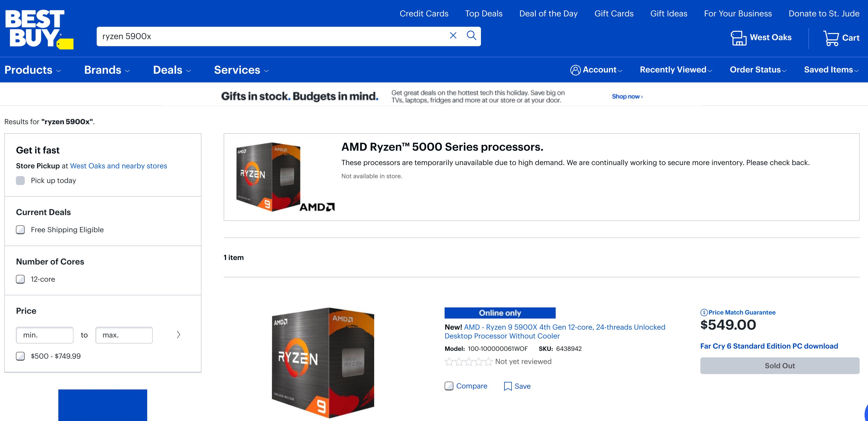
Task: Click AMD Ryzen 5000 Series processors heading
Action: (x=442, y=147)
